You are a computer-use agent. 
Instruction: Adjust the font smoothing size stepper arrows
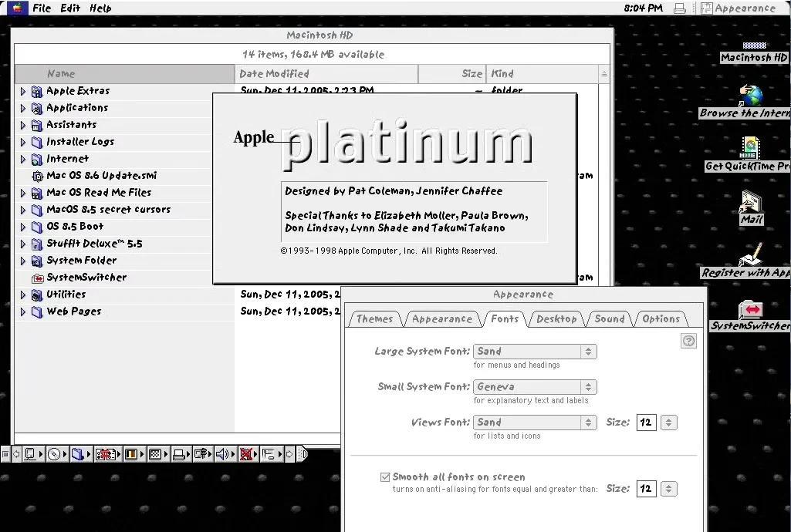[x=669, y=488]
